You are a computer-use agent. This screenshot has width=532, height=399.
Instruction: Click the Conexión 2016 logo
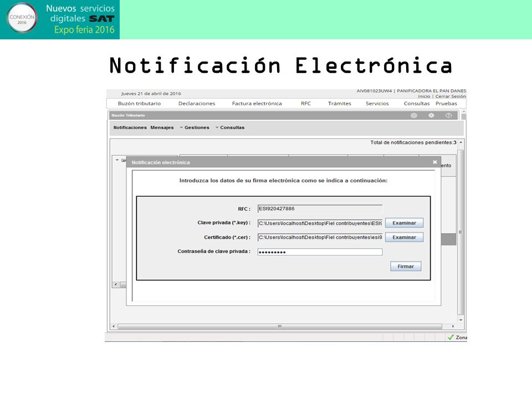pyautogui.click(x=22, y=18)
